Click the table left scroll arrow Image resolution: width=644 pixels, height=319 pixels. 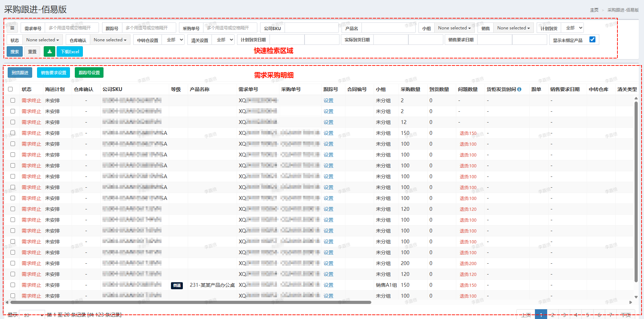(7, 302)
